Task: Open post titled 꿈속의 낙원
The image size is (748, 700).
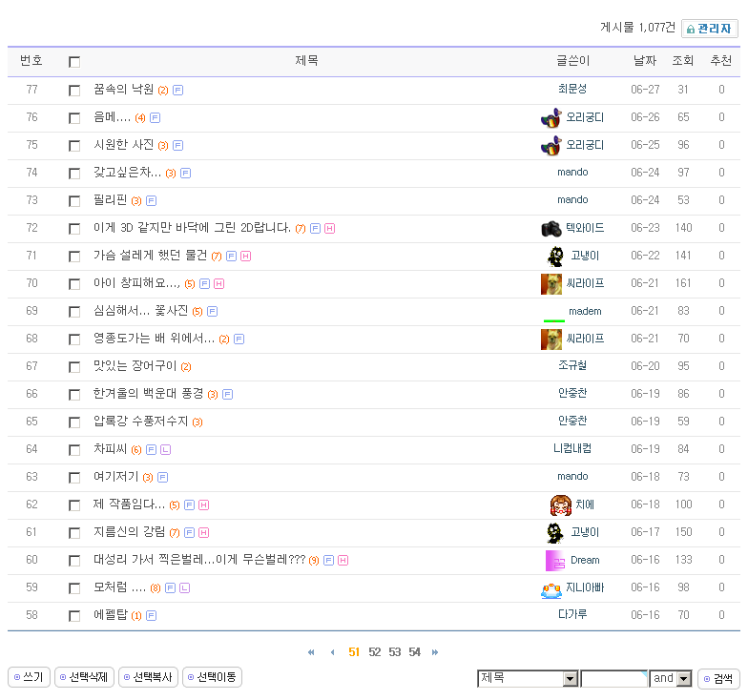Action: tap(124, 90)
